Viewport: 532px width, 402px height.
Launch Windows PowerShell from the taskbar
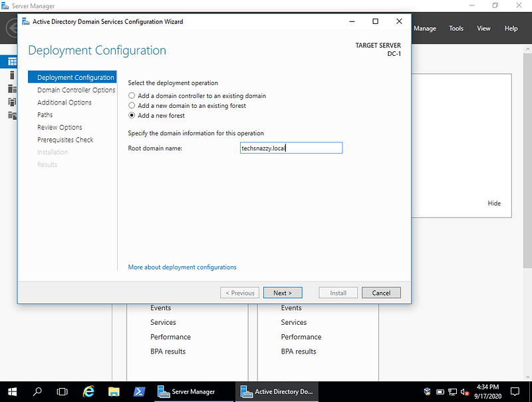[139, 392]
